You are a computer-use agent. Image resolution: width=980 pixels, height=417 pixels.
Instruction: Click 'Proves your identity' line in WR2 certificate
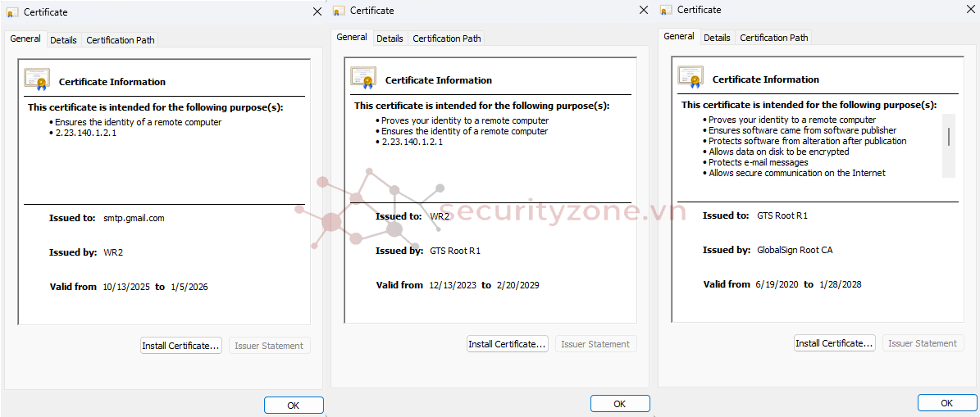tap(463, 120)
